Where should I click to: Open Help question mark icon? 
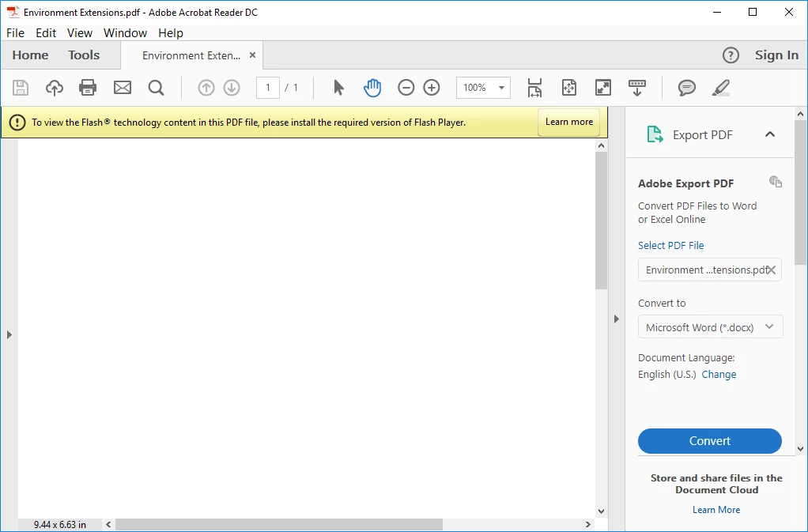pyautogui.click(x=731, y=55)
